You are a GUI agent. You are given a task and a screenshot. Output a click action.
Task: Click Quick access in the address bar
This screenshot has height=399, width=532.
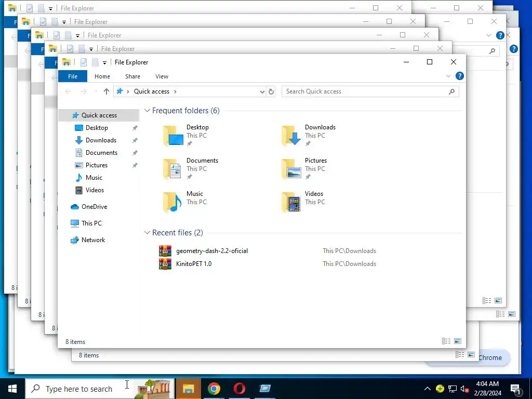click(x=151, y=91)
